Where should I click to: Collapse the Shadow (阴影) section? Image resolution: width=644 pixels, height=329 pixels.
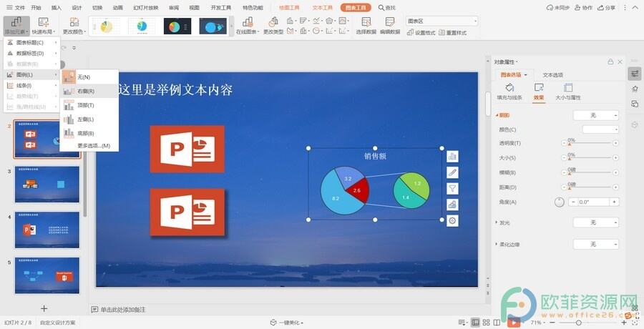[497, 115]
